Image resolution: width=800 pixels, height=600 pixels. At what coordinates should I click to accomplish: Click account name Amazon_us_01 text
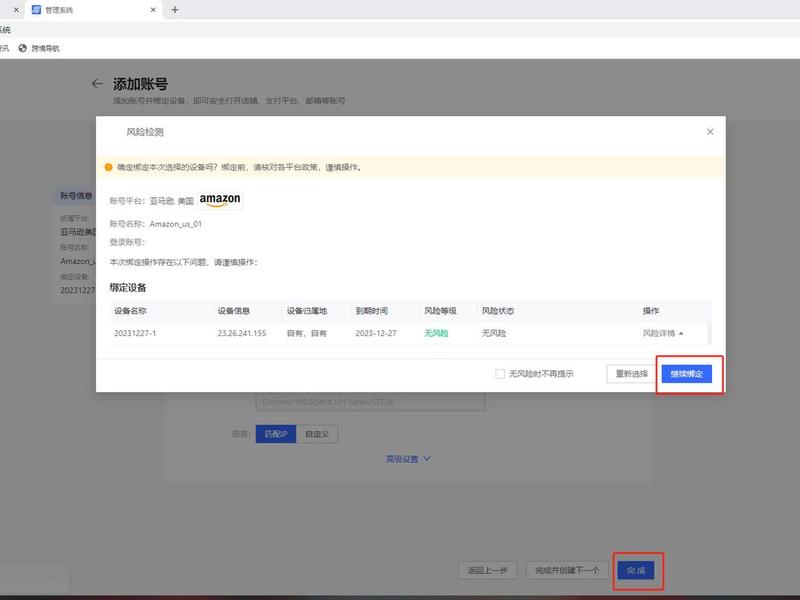176,224
